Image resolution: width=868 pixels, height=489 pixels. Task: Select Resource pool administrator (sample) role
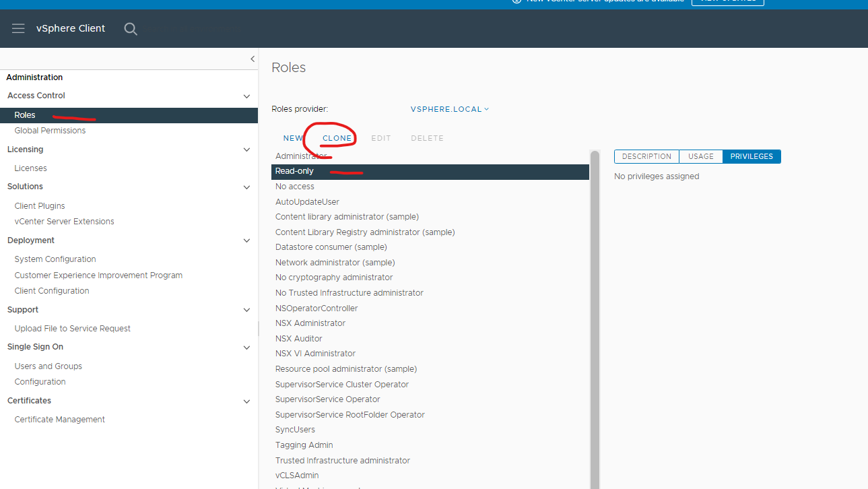click(430, 369)
